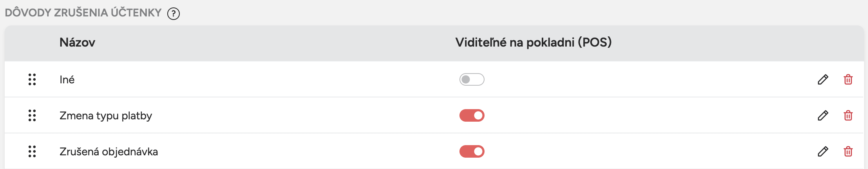Turn off POS visibility for Zrušená objednávka
The image size is (868, 169).
tap(472, 151)
